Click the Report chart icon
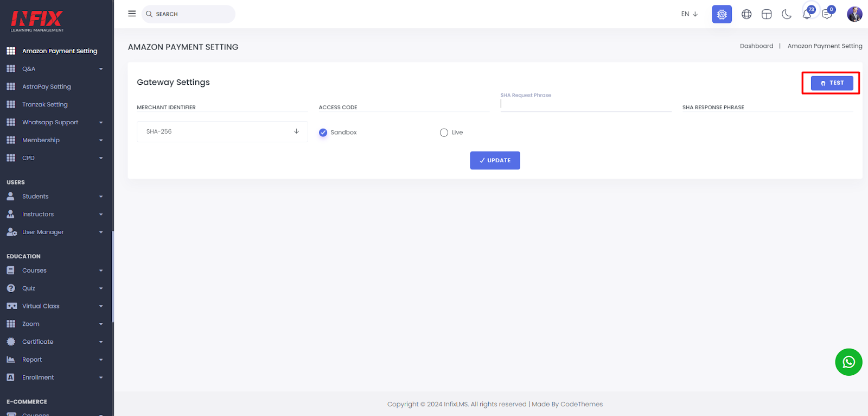This screenshot has width=868, height=416. point(11,360)
